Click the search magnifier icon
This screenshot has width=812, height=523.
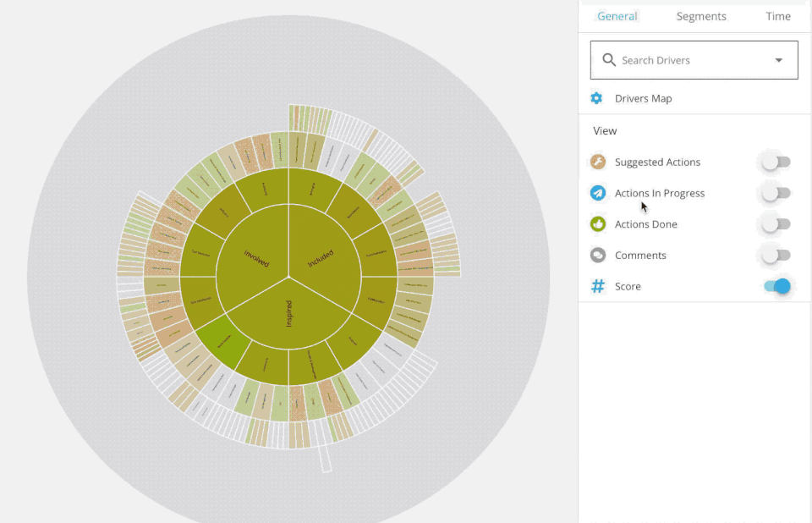[x=609, y=60]
